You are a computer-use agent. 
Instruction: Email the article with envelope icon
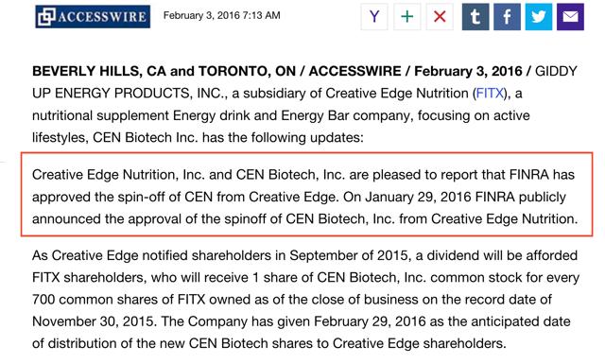coord(570,17)
